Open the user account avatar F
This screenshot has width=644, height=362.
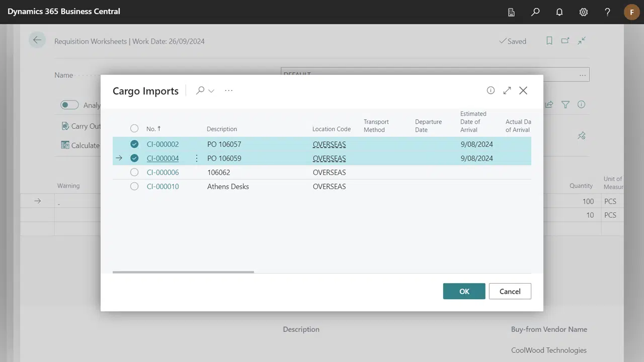click(631, 12)
